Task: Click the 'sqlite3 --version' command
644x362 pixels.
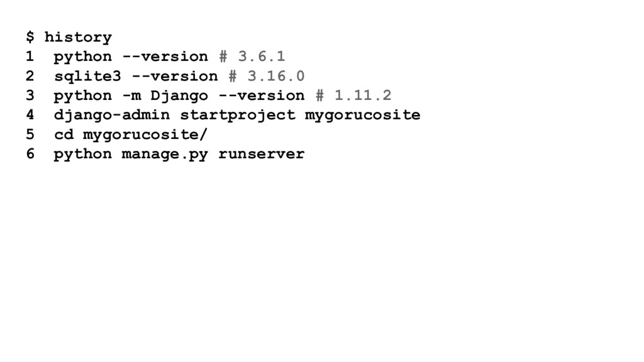Action: tap(136, 76)
